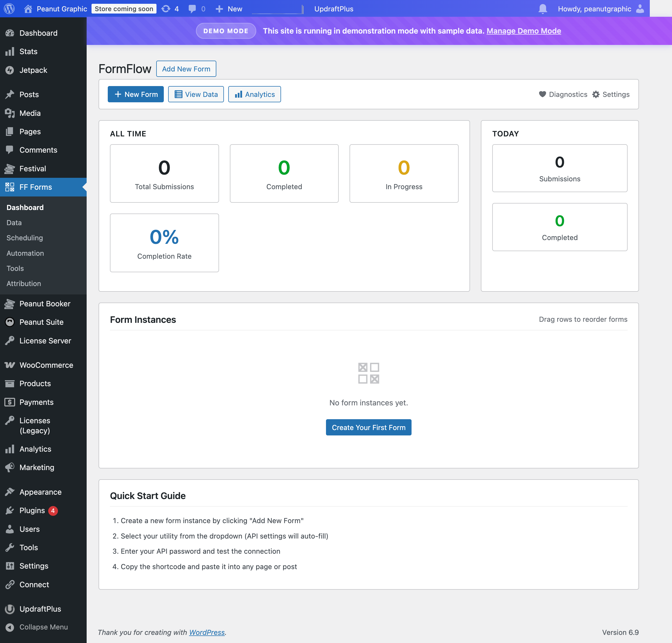Screen dimensions: 672x643
Task: Open the notifications bell icon
Action: (543, 9)
